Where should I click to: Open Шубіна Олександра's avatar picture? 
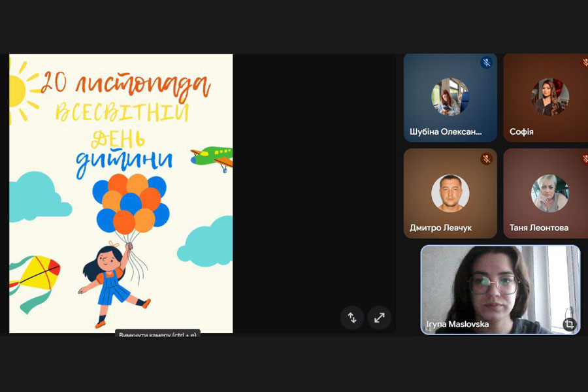click(450, 97)
